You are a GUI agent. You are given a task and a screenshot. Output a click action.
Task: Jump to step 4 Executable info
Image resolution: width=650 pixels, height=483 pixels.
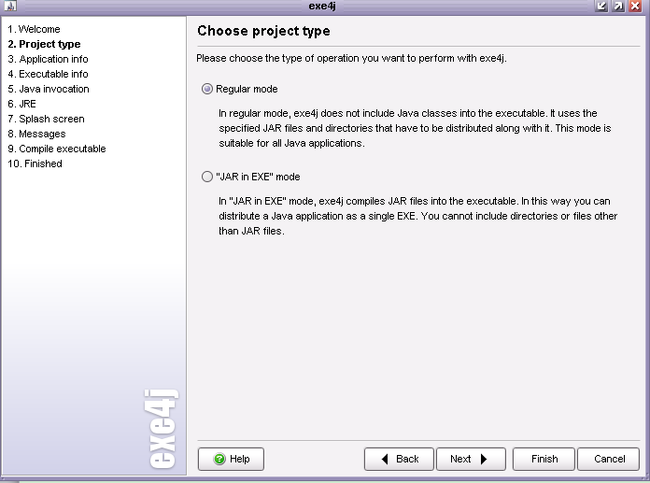pyautogui.click(x=48, y=74)
